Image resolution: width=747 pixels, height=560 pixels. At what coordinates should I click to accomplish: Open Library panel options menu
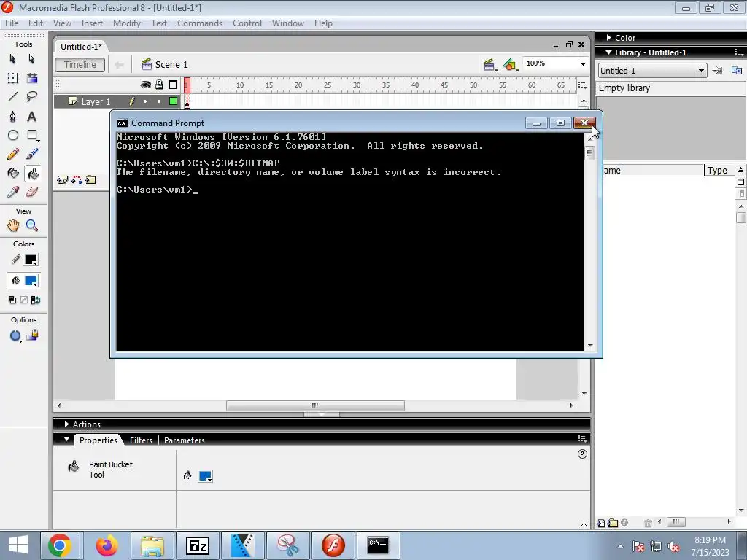click(739, 52)
